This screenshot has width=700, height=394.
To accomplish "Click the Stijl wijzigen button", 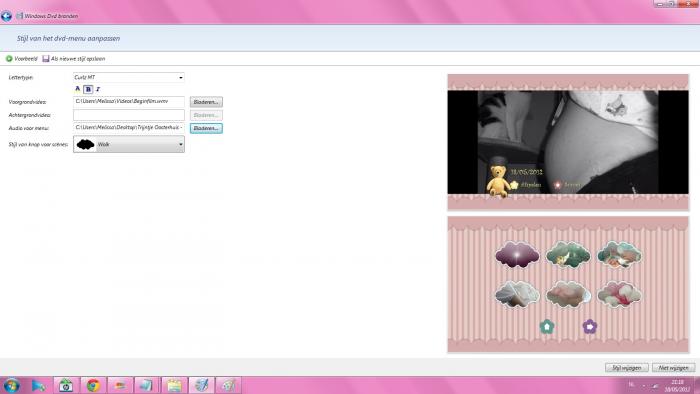I will tap(627, 368).
